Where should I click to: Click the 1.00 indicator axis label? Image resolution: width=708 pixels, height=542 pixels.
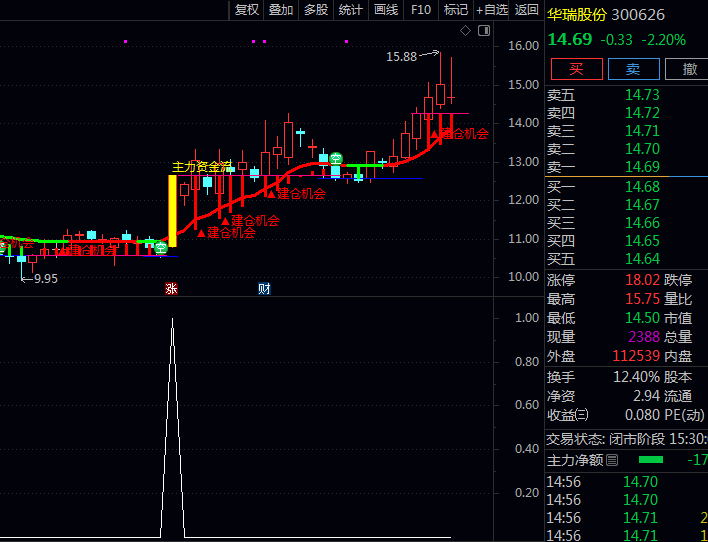pyautogui.click(x=527, y=318)
